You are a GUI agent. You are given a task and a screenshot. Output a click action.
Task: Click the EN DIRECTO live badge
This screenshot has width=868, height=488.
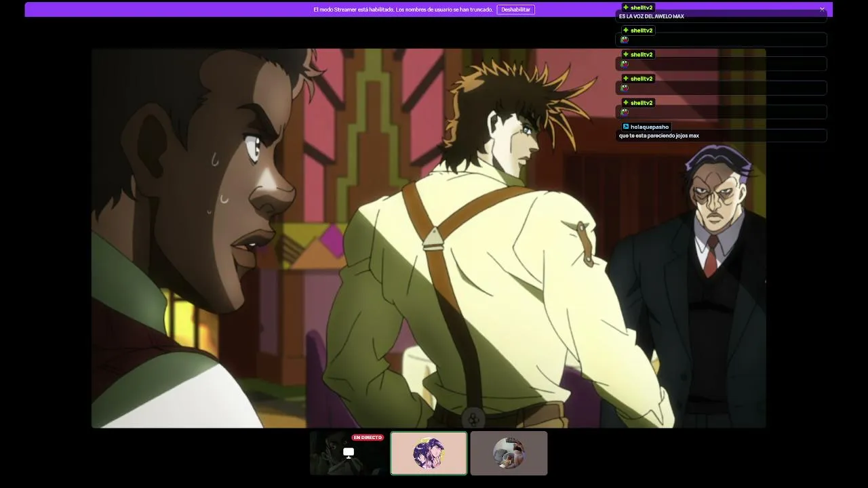tap(368, 438)
